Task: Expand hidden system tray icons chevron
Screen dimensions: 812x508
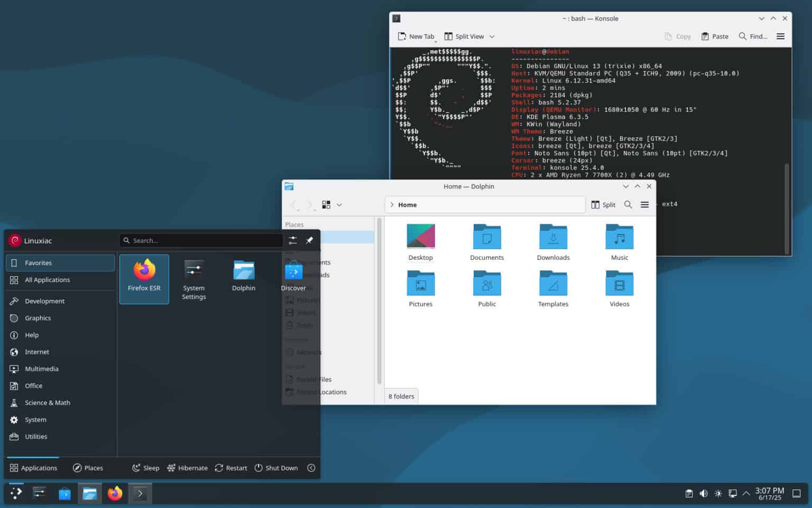Action: coord(746,493)
